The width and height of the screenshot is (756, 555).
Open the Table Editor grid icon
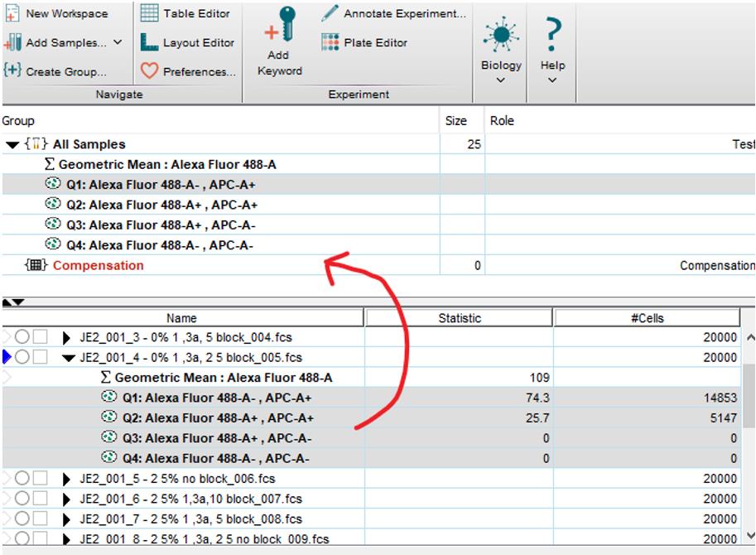(149, 13)
